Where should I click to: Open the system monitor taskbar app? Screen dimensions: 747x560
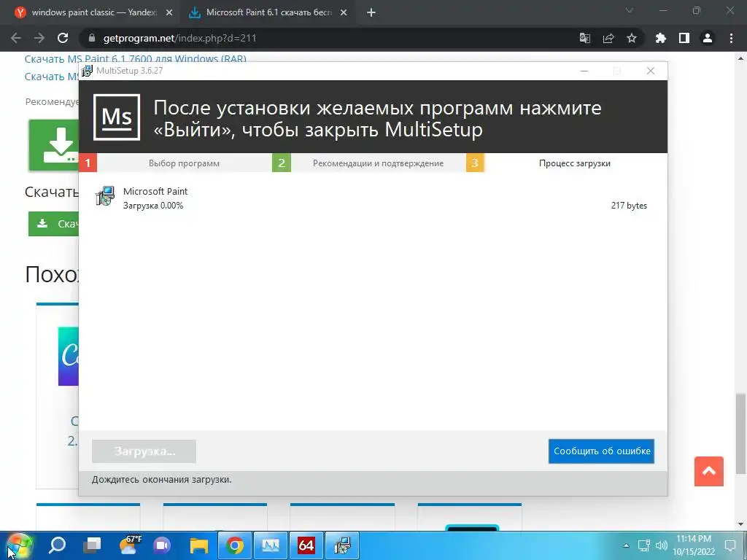point(271,545)
